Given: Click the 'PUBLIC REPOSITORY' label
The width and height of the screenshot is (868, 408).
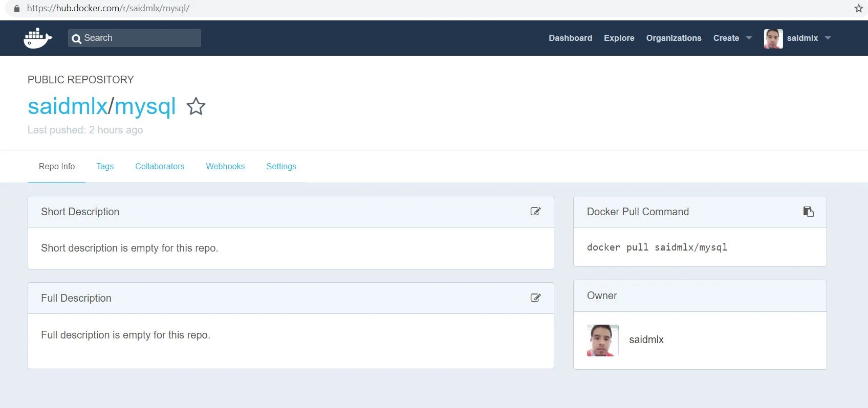Looking at the screenshot, I should (80, 80).
